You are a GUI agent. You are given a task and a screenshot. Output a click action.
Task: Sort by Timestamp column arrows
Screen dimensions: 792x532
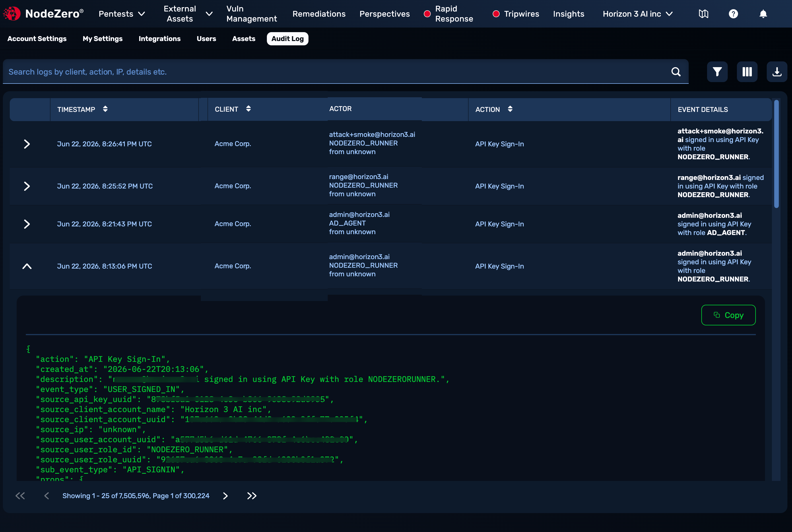[105, 109]
